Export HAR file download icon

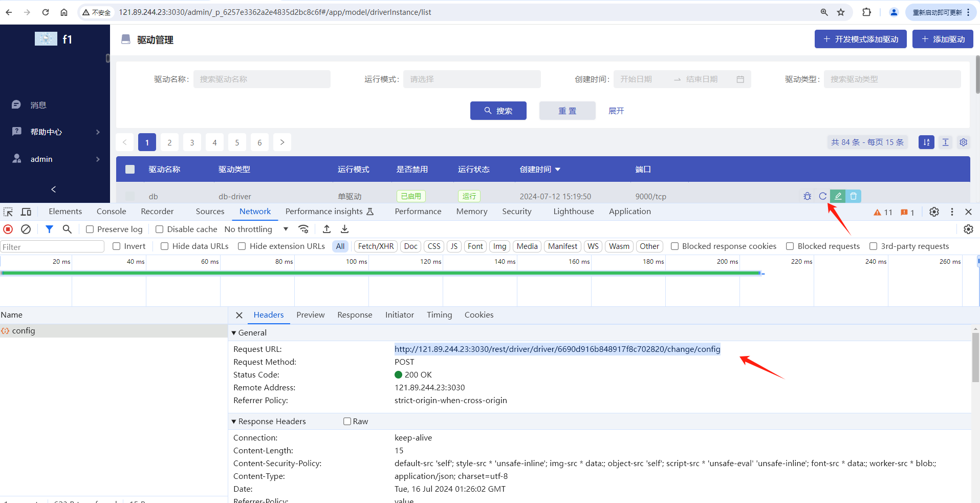click(344, 229)
